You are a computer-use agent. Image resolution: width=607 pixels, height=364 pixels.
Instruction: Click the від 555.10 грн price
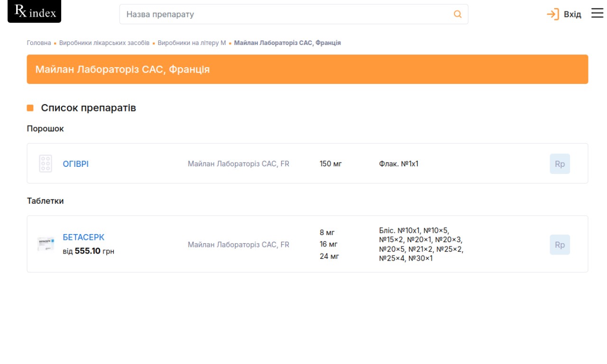coord(89,251)
